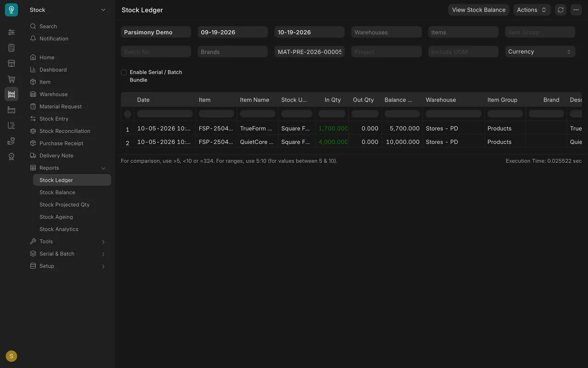Click View Stock Balance button
Image resolution: width=588 pixels, height=368 pixels.
click(479, 10)
